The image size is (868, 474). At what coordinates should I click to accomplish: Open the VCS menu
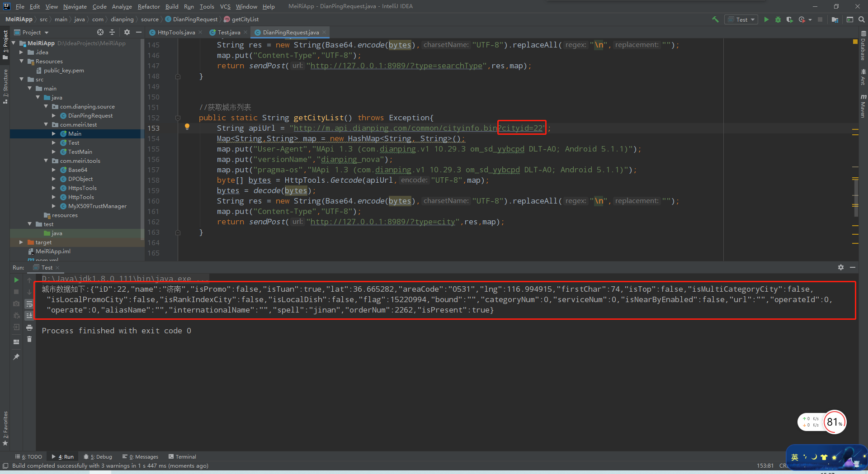(x=225, y=6)
